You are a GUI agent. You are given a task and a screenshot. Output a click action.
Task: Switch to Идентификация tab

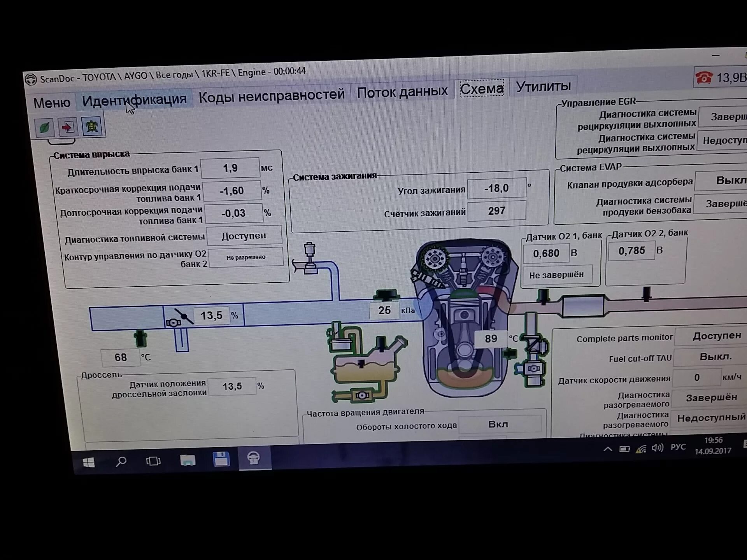tap(134, 100)
